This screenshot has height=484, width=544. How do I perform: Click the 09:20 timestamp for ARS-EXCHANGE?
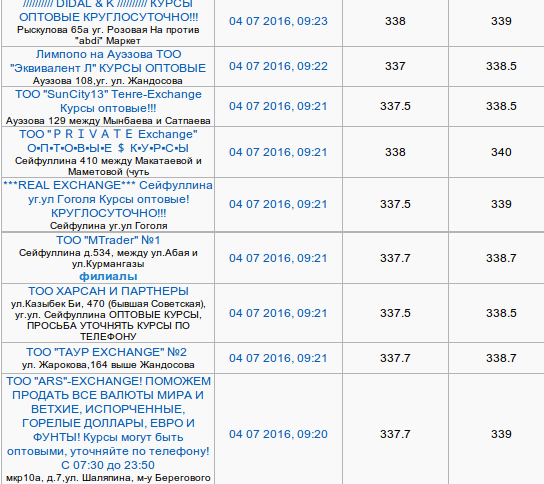(x=278, y=434)
